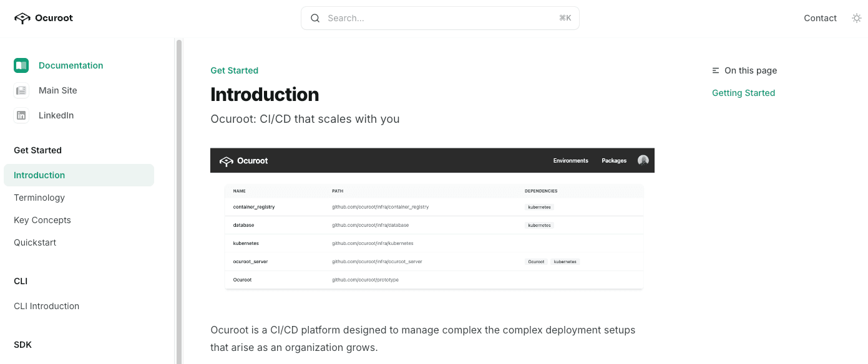
Task: Open the Quickstart page
Action: click(x=35, y=242)
